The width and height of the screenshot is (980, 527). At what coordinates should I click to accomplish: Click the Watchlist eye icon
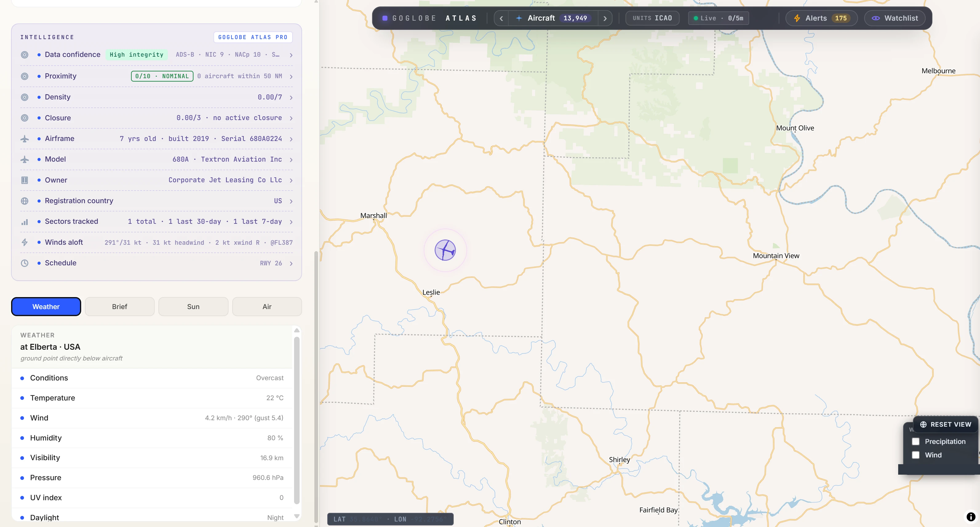coord(876,18)
